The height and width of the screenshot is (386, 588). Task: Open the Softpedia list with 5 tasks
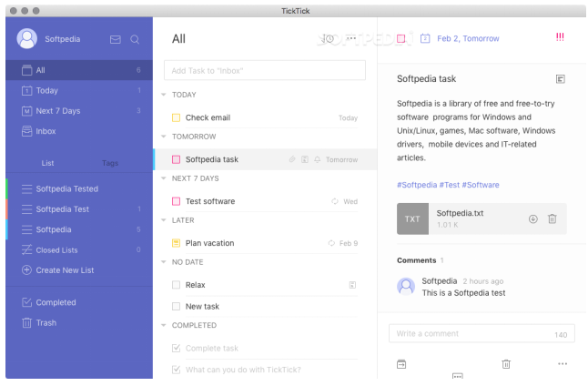pyautogui.click(x=79, y=229)
